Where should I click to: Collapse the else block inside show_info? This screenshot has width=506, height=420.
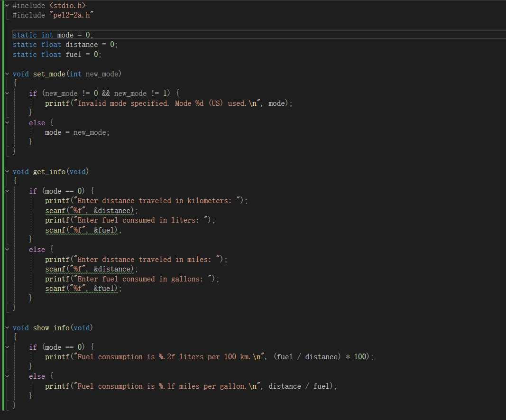coord(7,376)
